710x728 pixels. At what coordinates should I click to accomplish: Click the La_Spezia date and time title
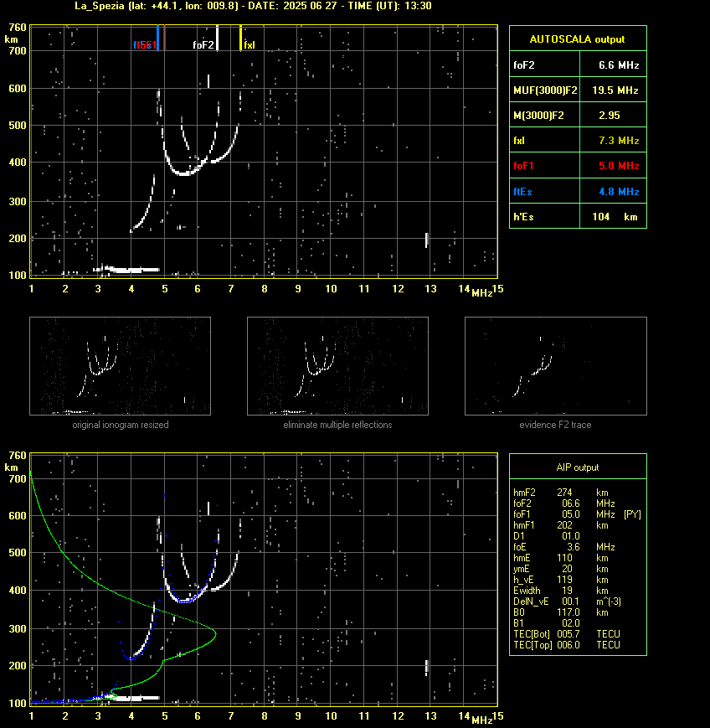pyautogui.click(x=254, y=6)
